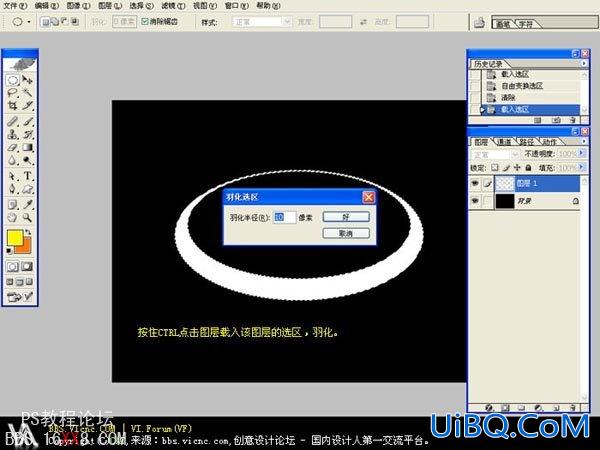
Task: Select the Elliptical Marquee tool in toolbox
Action: coord(12,80)
